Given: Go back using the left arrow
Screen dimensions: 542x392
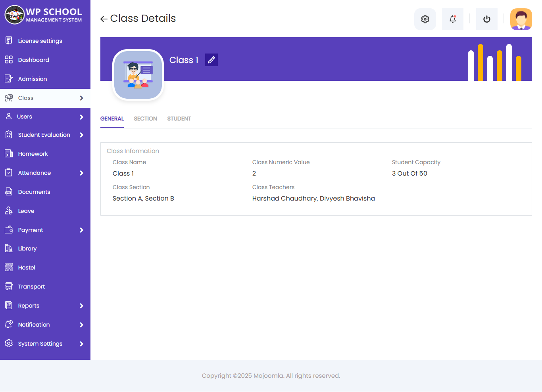Looking at the screenshot, I should pyautogui.click(x=104, y=19).
